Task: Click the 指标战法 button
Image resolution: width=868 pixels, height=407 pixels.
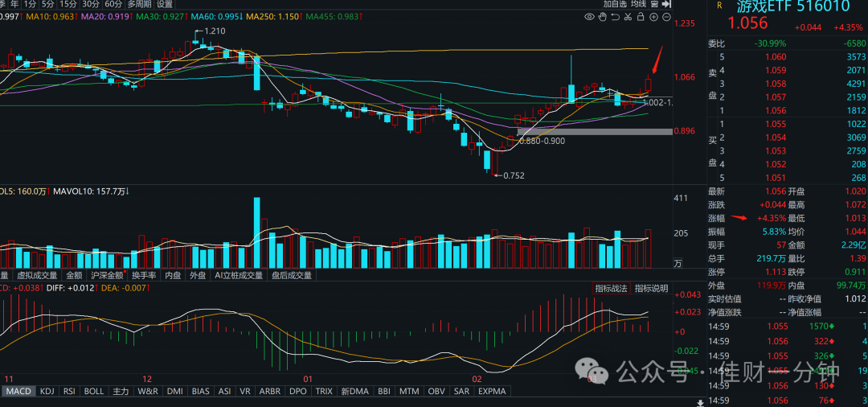Action: 611,289
